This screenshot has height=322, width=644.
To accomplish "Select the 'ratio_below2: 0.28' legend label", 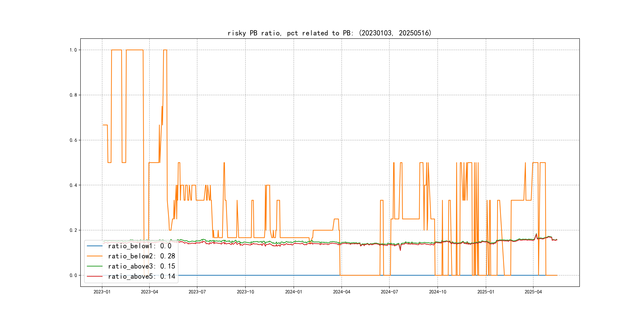I will (x=141, y=256).
